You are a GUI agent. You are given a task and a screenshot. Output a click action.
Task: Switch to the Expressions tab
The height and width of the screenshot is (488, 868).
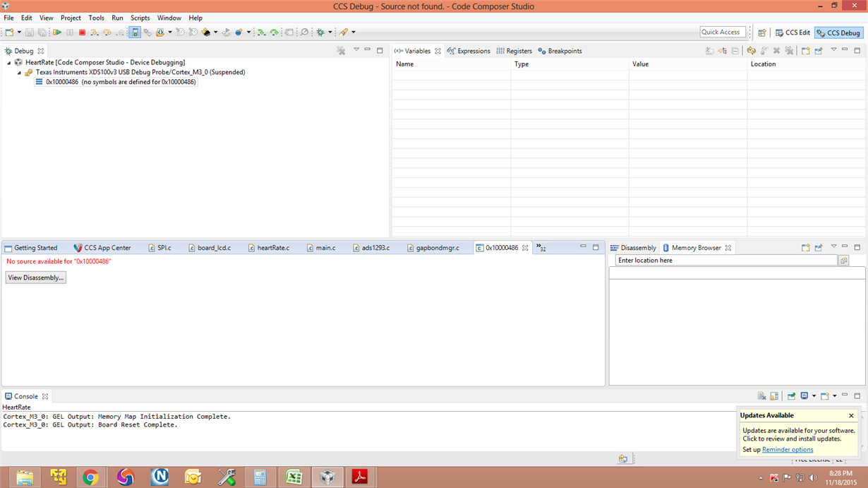tap(469, 51)
